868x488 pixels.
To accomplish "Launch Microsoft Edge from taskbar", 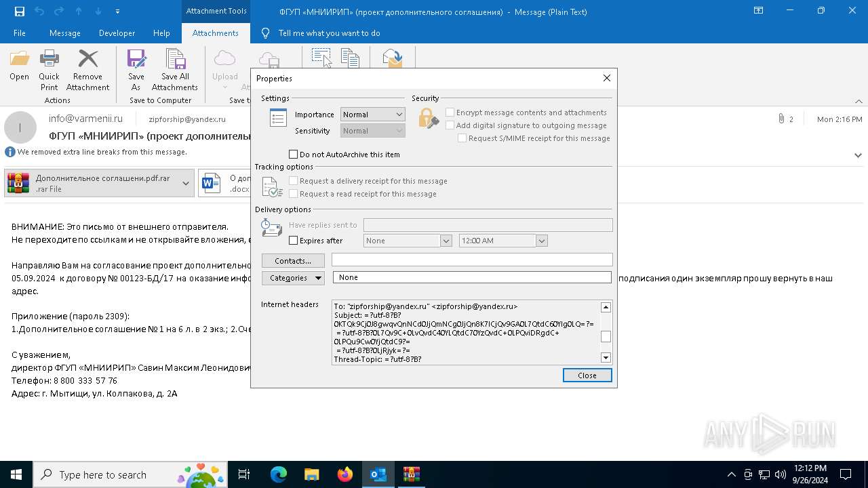I will pos(279,474).
